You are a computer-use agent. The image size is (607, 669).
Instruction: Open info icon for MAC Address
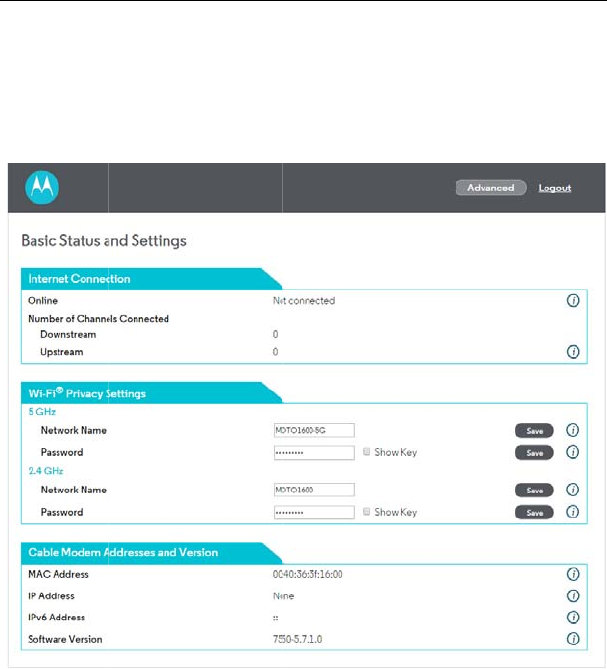573,574
